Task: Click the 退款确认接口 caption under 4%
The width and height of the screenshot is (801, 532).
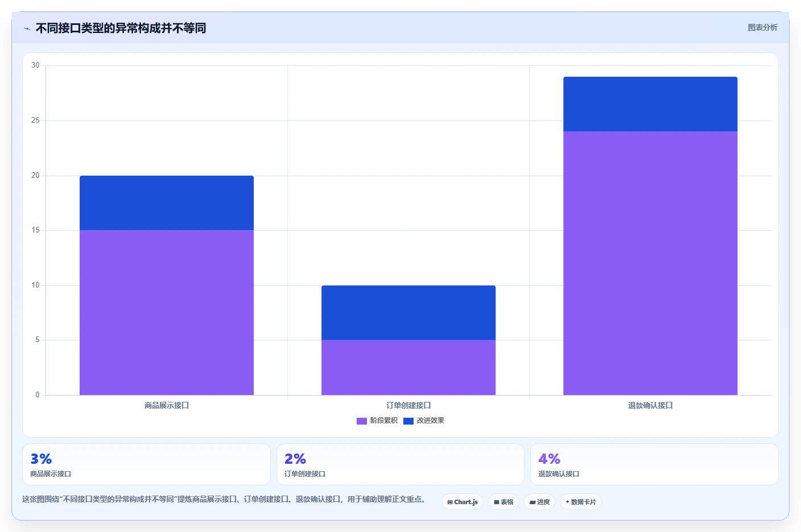Action: 559,474
